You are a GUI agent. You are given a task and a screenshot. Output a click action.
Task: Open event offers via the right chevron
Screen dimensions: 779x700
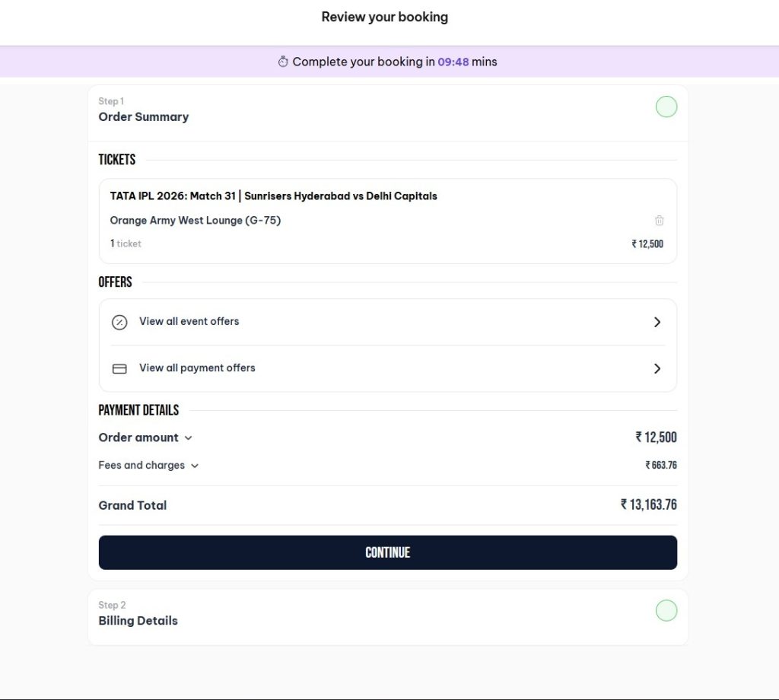pyautogui.click(x=657, y=322)
